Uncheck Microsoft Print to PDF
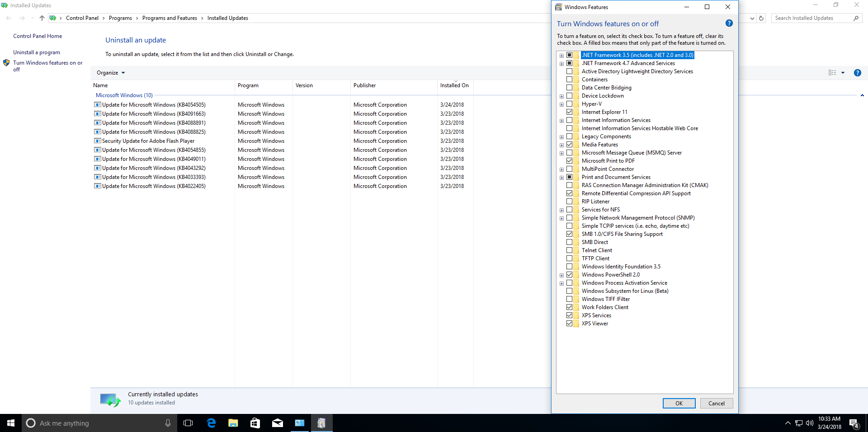Screen dimensions: 868x432 pyautogui.click(x=569, y=161)
